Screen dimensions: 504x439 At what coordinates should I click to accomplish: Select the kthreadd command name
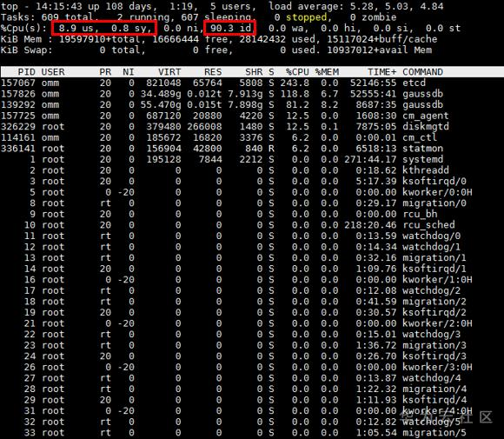[x=426, y=170]
